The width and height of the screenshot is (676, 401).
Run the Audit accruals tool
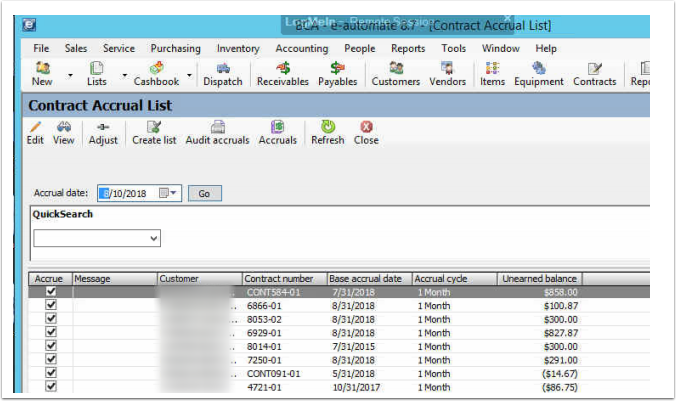point(217,133)
